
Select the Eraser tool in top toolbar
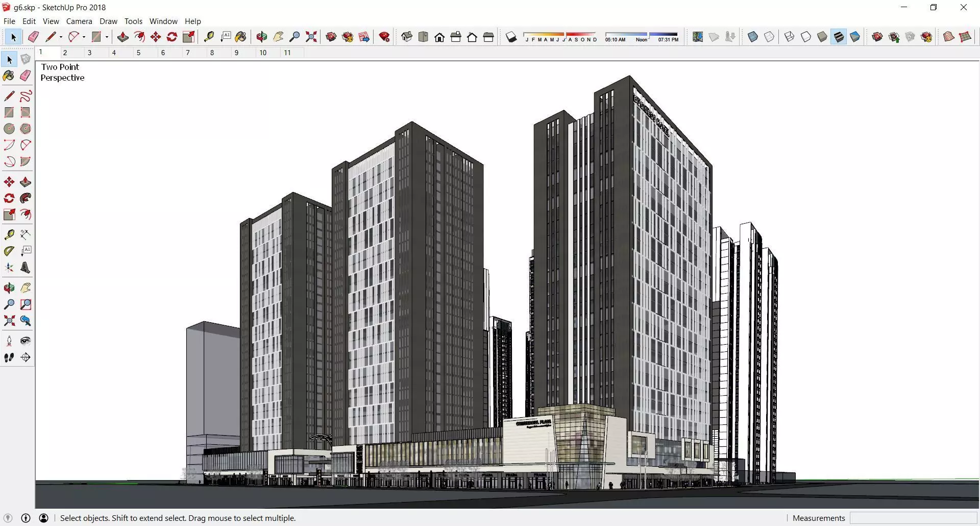point(33,37)
